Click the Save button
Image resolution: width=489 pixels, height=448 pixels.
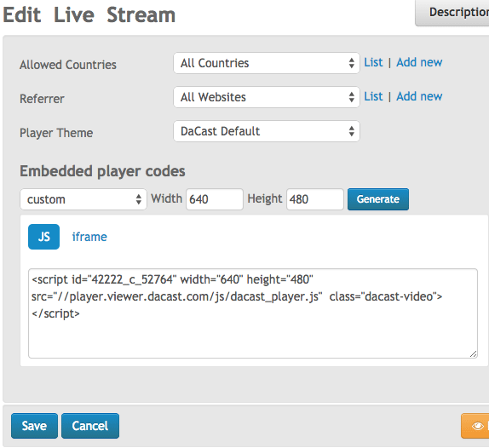pyautogui.click(x=34, y=426)
